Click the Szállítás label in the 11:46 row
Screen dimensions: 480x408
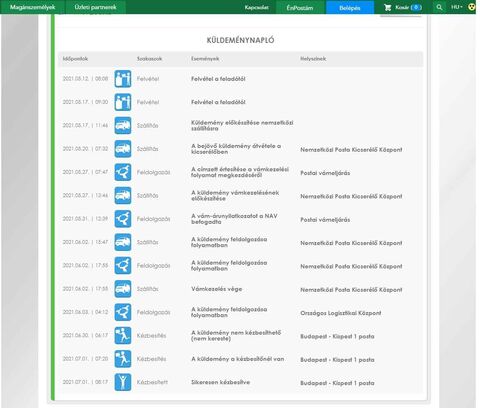pyautogui.click(x=147, y=126)
